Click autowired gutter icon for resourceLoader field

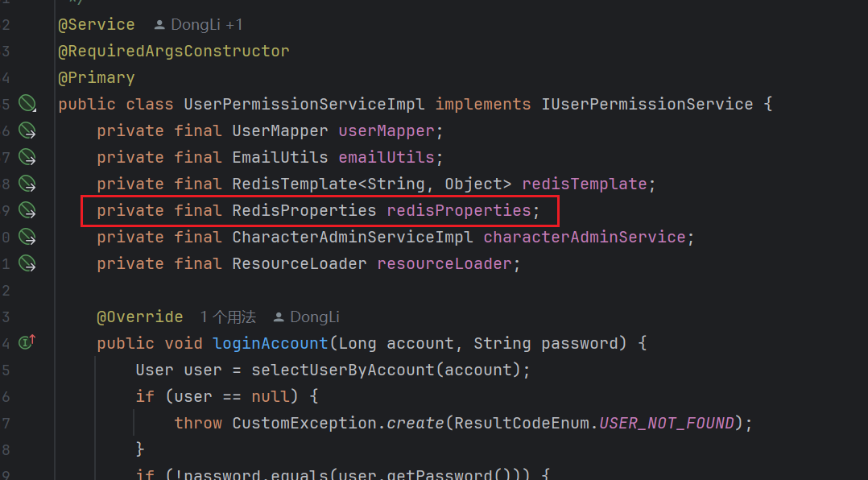tap(27, 263)
